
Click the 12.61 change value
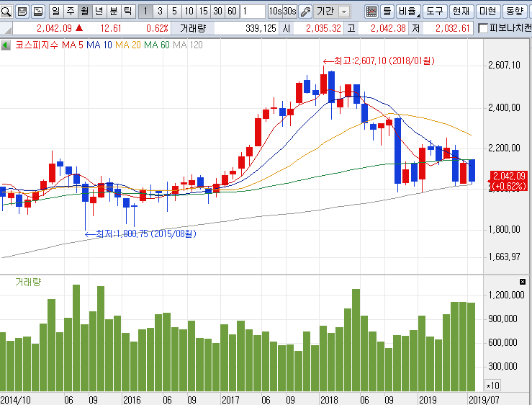click(x=111, y=28)
